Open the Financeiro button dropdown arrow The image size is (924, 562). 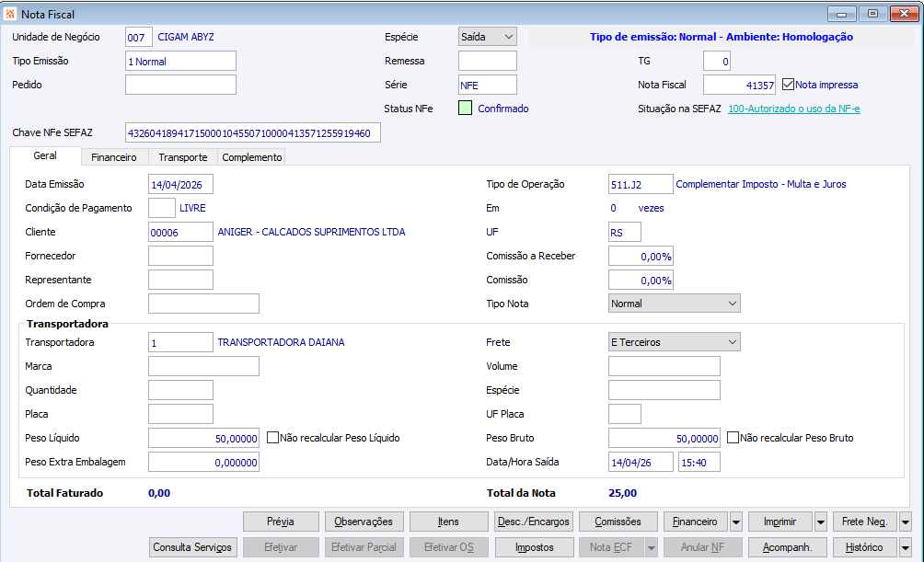click(736, 522)
